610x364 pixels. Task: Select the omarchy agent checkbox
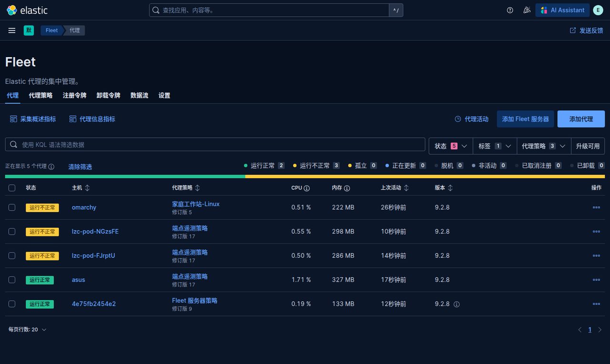(12, 207)
